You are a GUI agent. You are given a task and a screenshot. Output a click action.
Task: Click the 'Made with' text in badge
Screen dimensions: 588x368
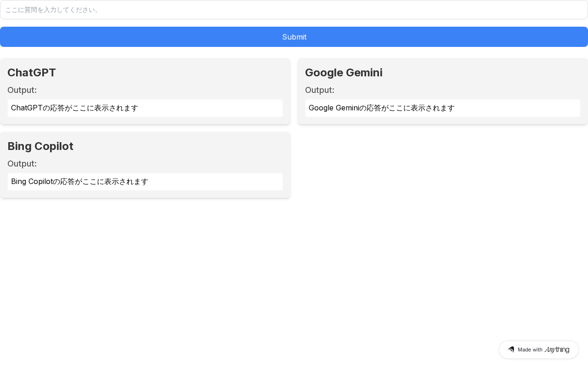coord(530,350)
